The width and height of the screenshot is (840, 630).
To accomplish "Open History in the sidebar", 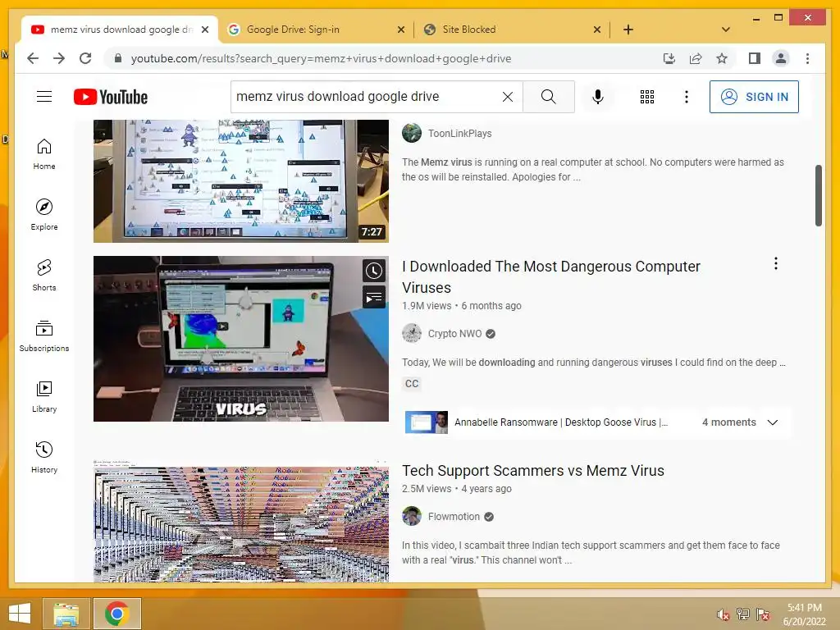I will pyautogui.click(x=44, y=457).
